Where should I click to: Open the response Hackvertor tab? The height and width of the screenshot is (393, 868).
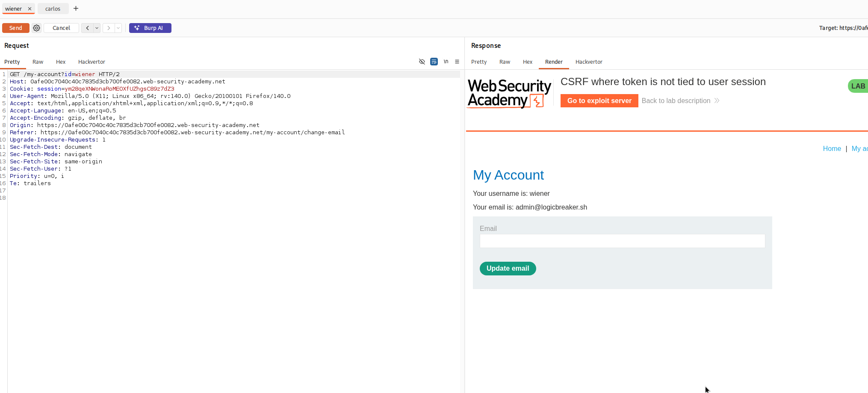(x=589, y=62)
